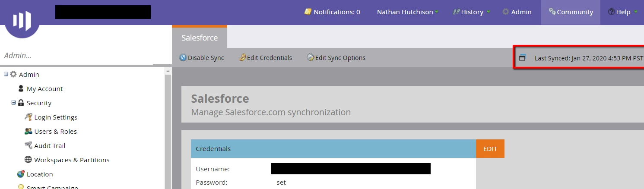Click the History footprints icon

(456, 12)
